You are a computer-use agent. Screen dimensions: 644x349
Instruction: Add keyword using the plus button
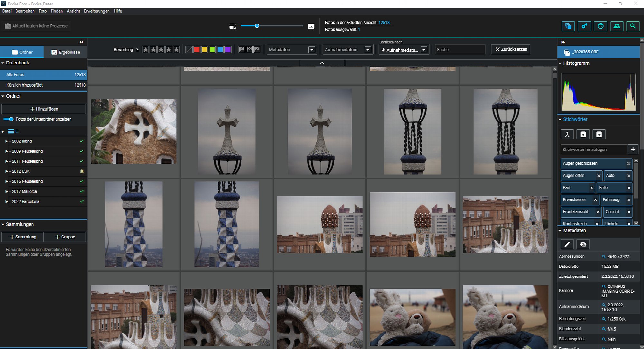pos(633,150)
